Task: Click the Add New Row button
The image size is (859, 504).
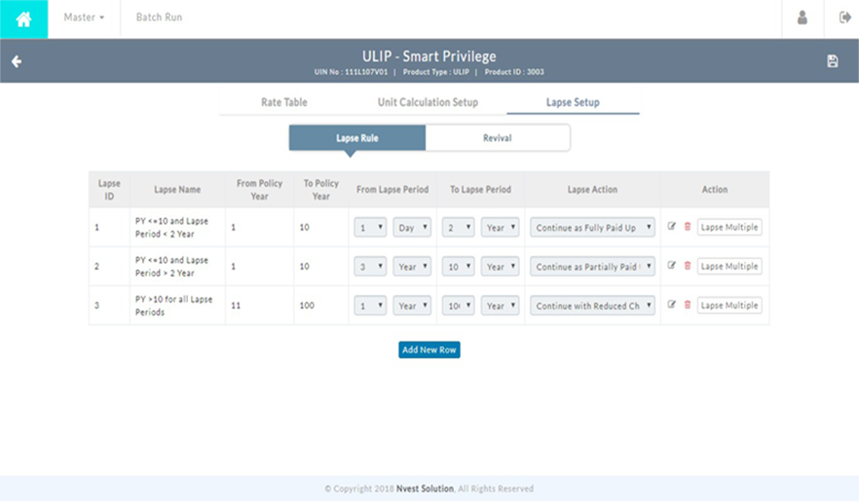Action: tap(429, 349)
